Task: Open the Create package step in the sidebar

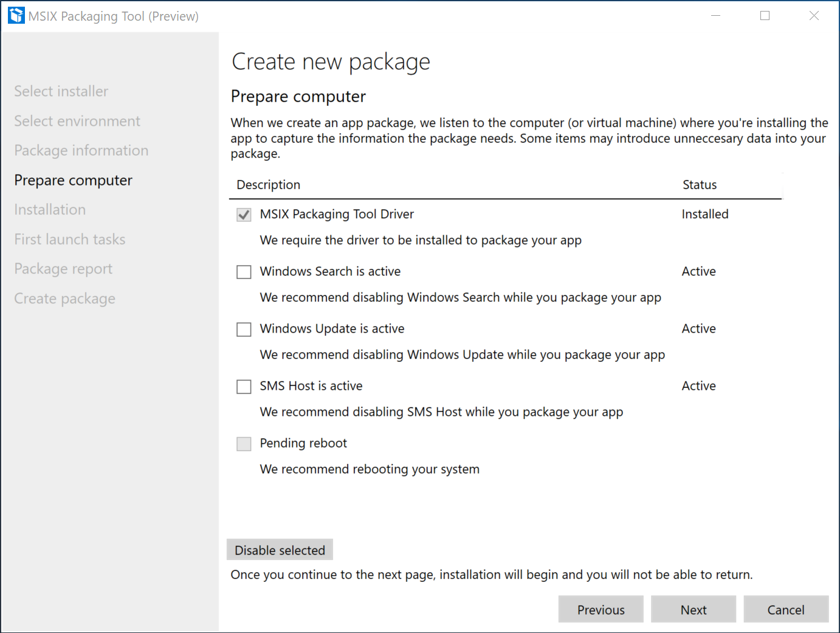Action: 64,299
